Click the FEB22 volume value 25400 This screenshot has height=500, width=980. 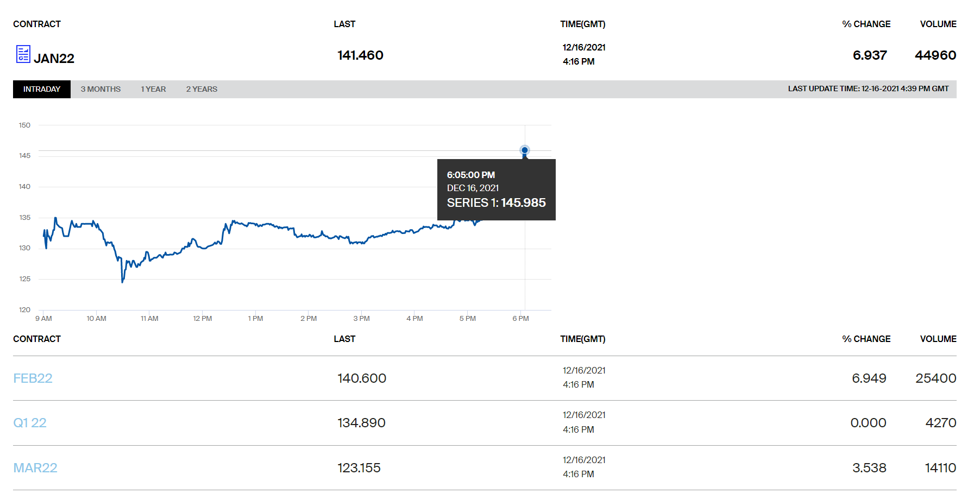click(x=935, y=378)
